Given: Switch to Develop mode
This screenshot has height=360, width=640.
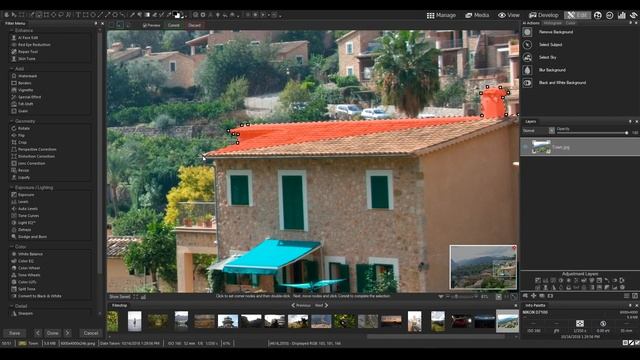Looking at the screenshot, I should [543, 15].
